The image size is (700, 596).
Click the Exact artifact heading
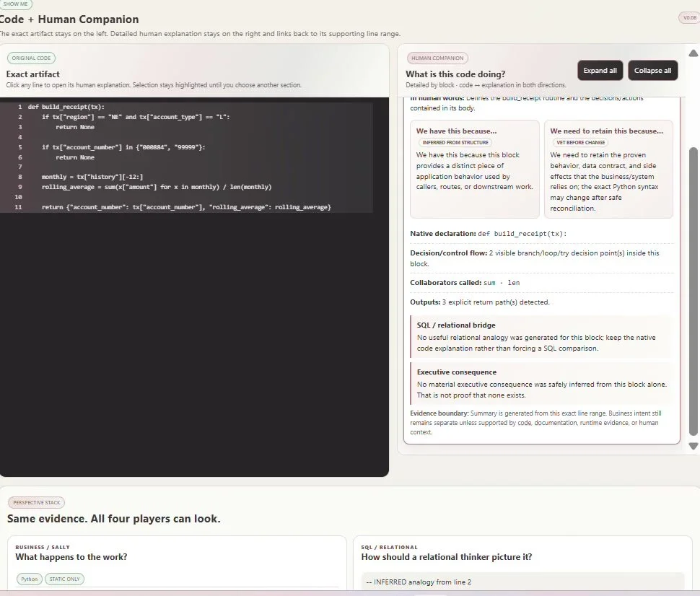click(32, 74)
